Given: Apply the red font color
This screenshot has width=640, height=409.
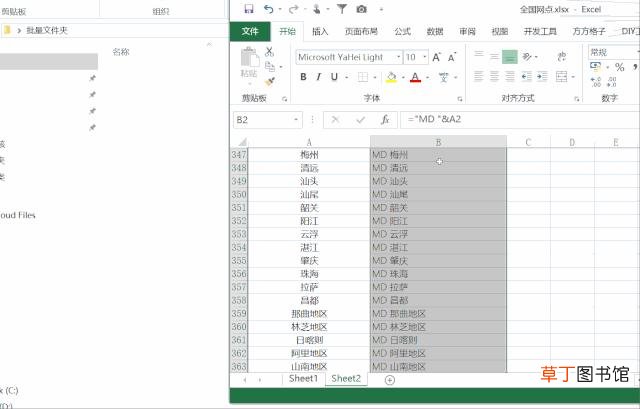Looking at the screenshot, I should [416, 77].
